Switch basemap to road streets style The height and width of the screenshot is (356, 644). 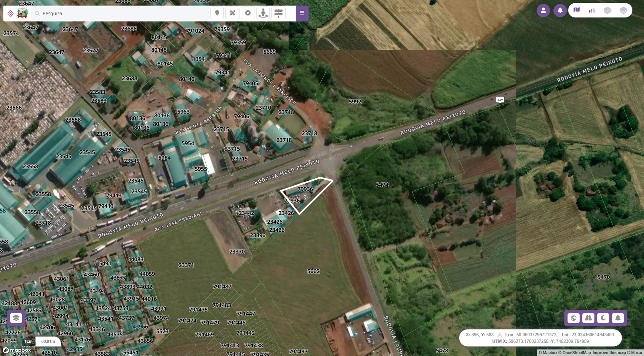[588, 318]
